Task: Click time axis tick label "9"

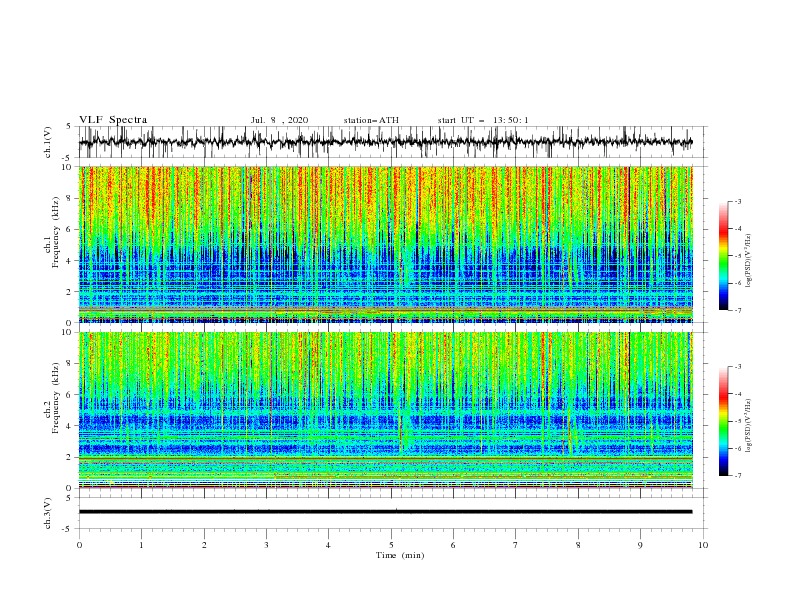Action: tap(640, 545)
